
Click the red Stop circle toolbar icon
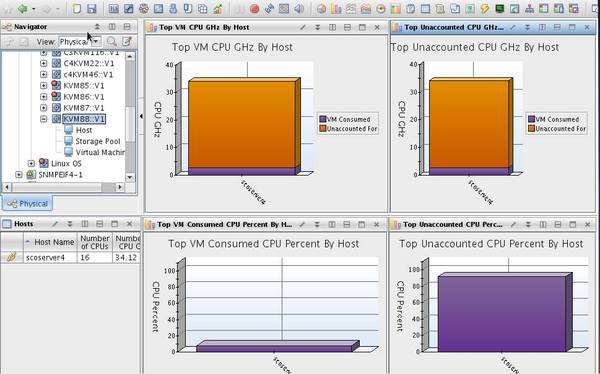pyautogui.click(x=254, y=9)
